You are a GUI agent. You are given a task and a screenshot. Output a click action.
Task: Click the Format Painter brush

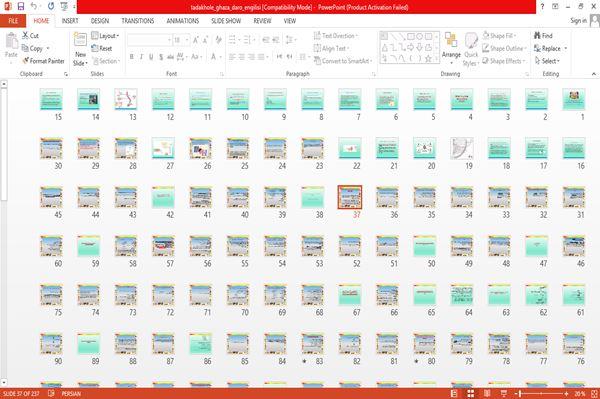tap(26, 61)
